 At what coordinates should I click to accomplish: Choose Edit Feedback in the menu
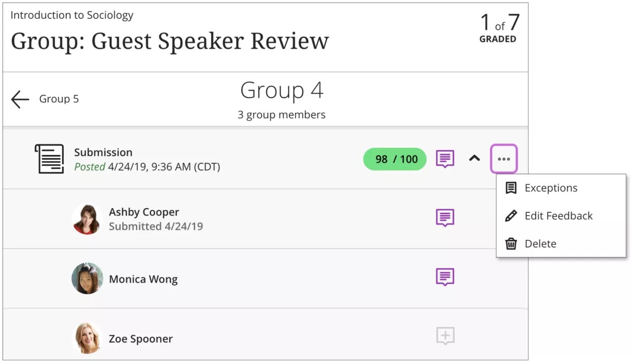(x=558, y=216)
